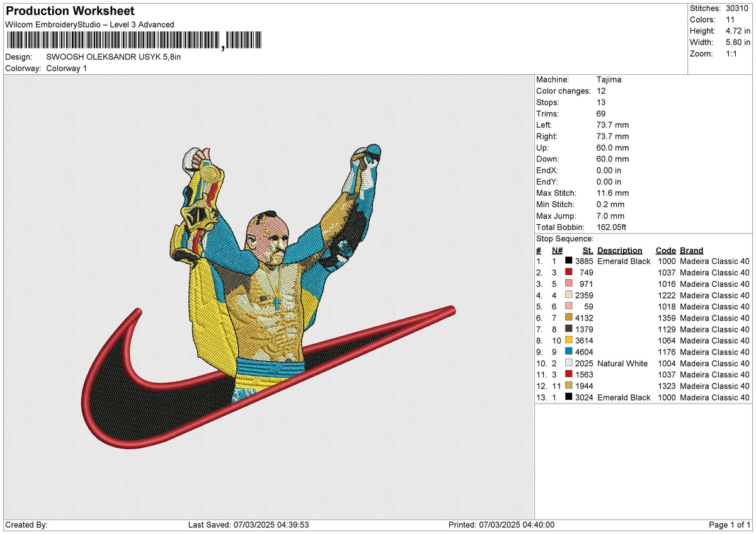
Task: Click thread code 1359
Action: [x=667, y=317]
